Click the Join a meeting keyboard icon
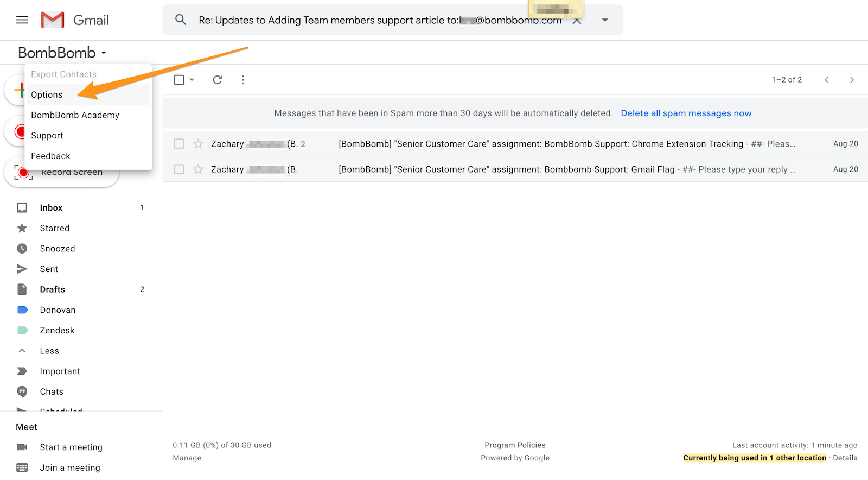The height and width of the screenshot is (480, 868). (22, 468)
